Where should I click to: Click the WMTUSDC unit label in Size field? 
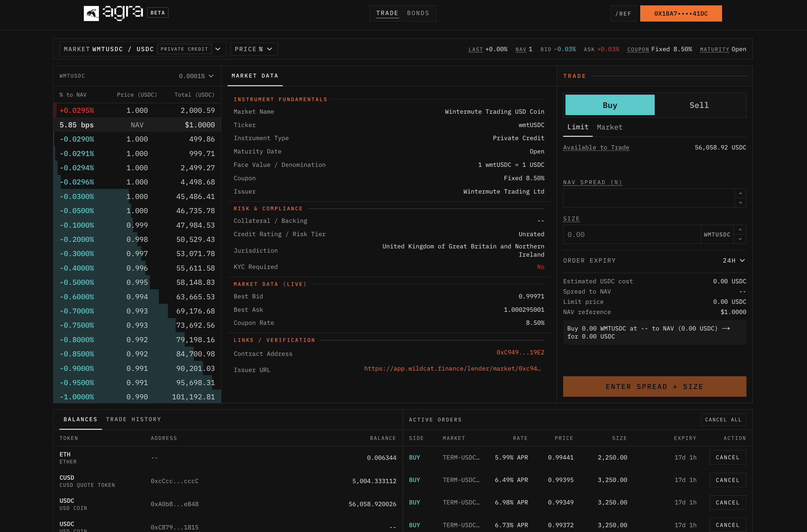(x=717, y=234)
